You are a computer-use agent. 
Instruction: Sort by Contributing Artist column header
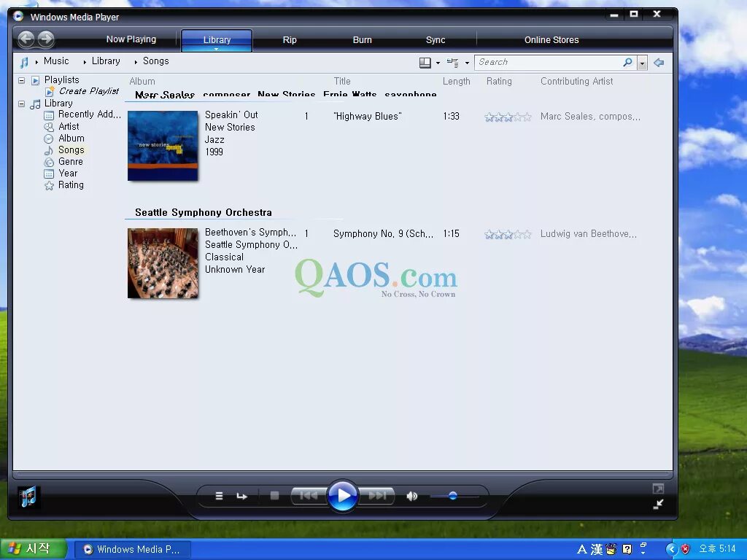tap(576, 82)
